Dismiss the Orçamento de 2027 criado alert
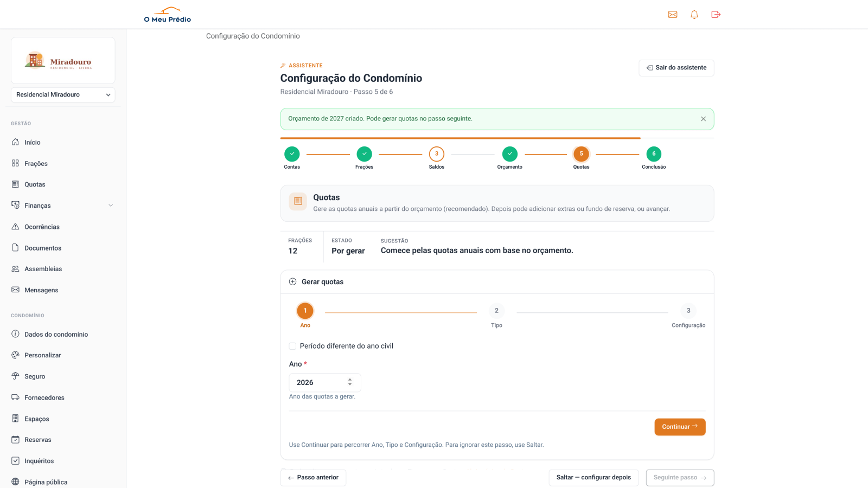 pyautogui.click(x=703, y=119)
